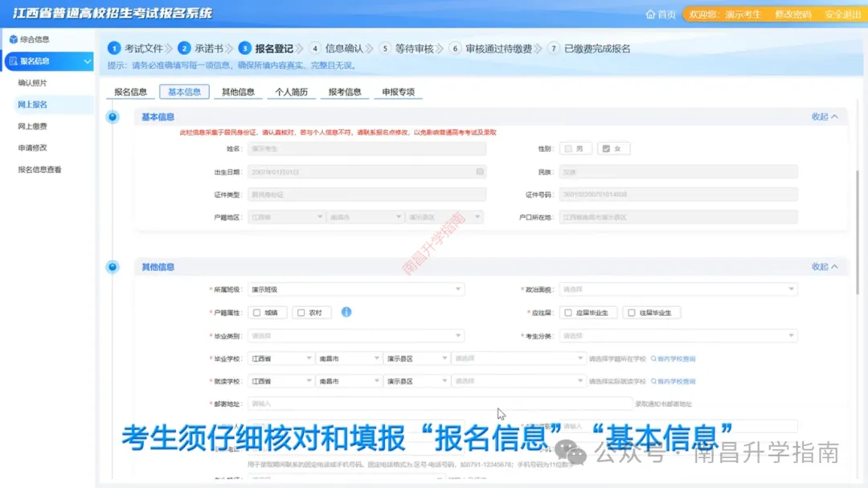The width and height of the screenshot is (868, 488).
Task: Open 确认照片 in the sidebar
Action: coord(33,83)
